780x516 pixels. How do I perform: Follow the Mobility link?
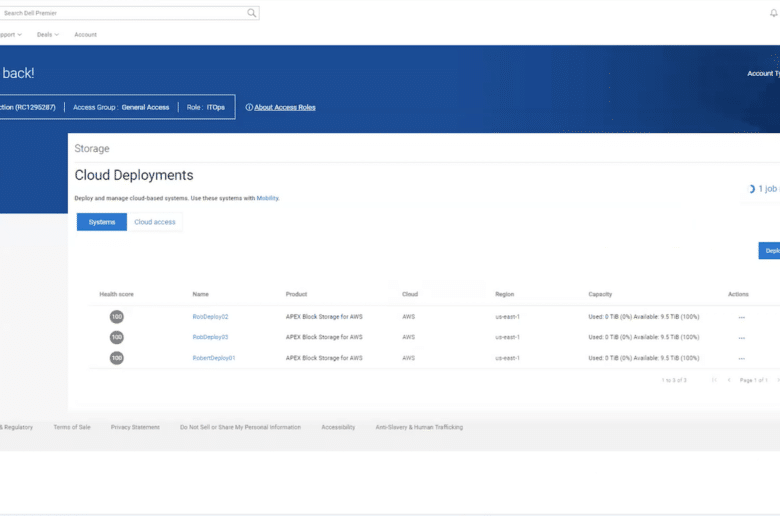tap(268, 198)
